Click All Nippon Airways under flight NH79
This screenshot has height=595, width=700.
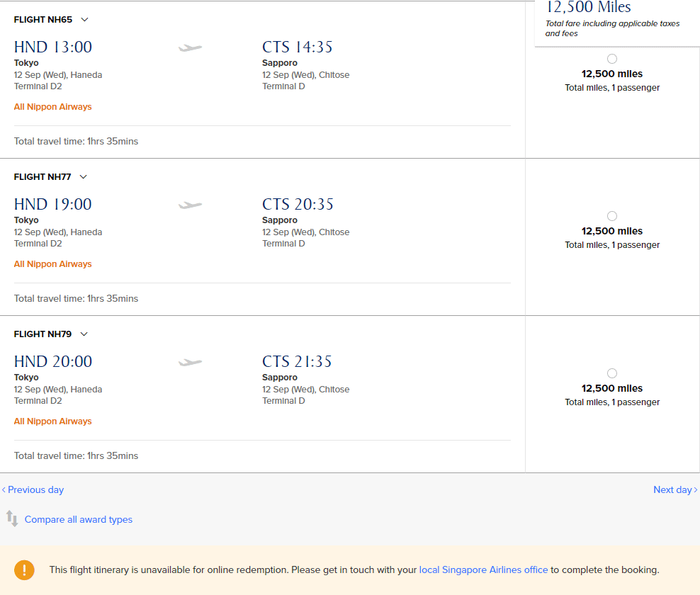pyautogui.click(x=52, y=421)
